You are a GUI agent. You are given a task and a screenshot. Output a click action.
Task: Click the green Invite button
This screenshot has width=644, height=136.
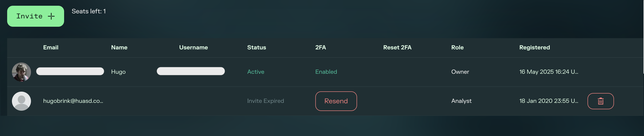(x=35, y=16)
